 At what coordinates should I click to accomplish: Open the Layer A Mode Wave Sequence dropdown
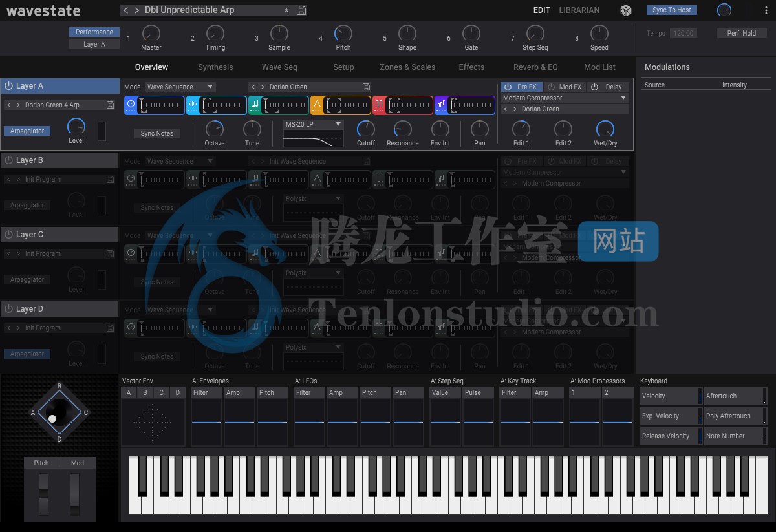pos(180,87)
